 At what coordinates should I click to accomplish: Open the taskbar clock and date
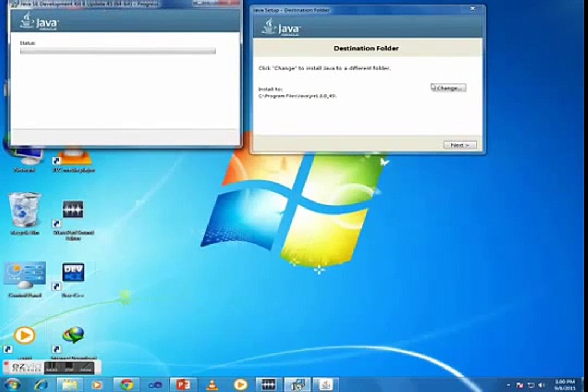click(565, 385)
